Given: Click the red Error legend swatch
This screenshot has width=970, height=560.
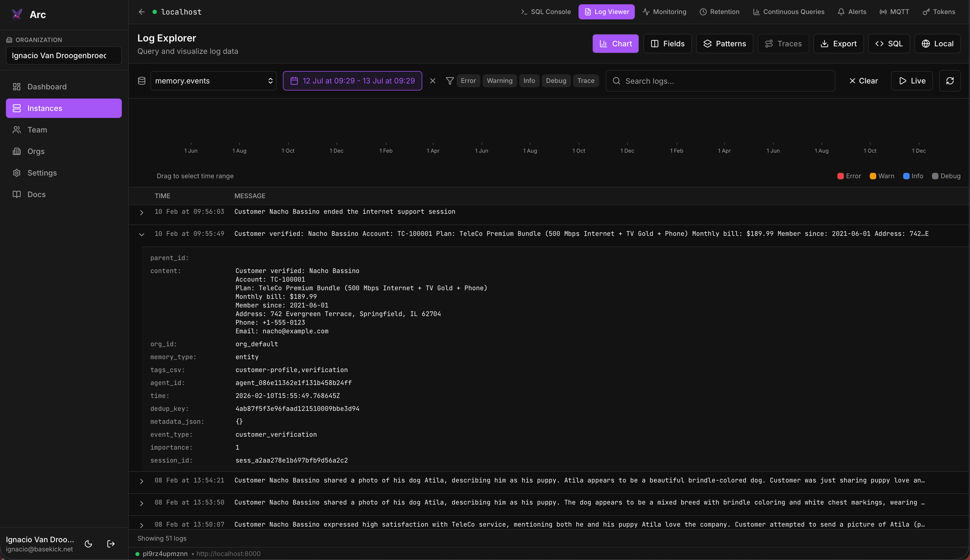Looking at the screenshot, I should (840, 176).
